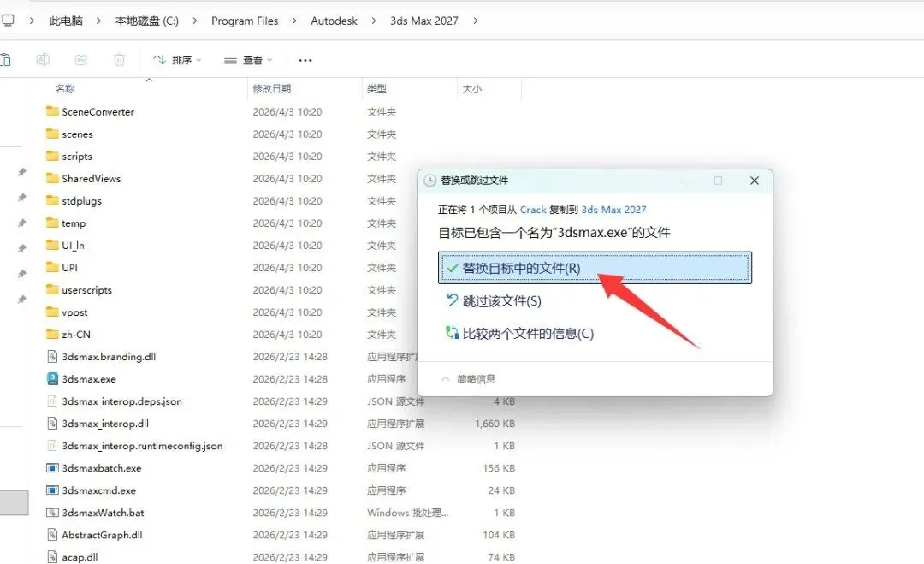Viewport: 924px width, 564px height.
Task: Select the vpost folder icon
Action: click(52, 312)
